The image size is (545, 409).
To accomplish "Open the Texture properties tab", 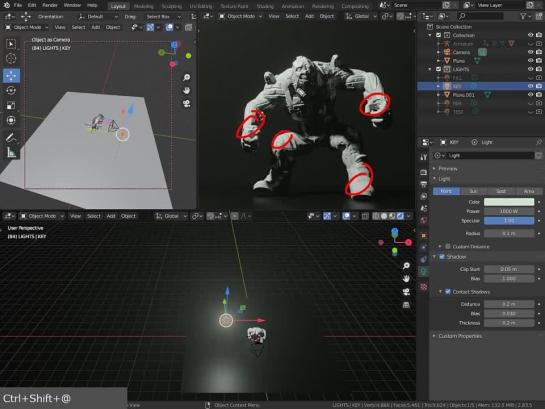I will [423, 287].
